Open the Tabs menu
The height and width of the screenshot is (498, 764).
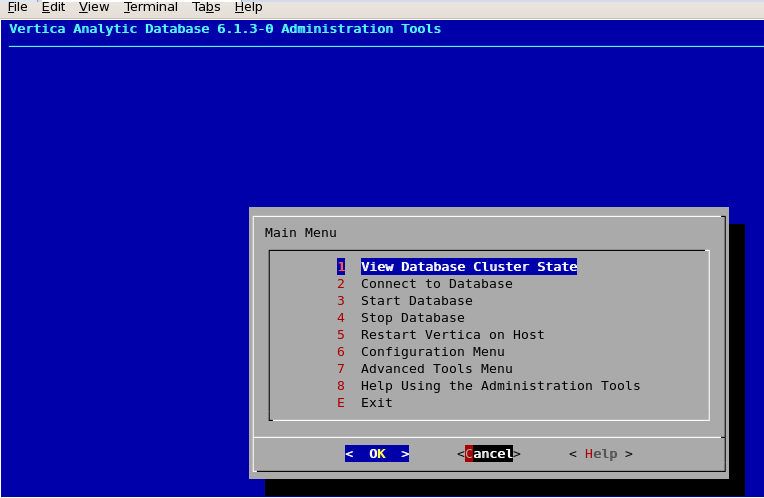point(206,7)
